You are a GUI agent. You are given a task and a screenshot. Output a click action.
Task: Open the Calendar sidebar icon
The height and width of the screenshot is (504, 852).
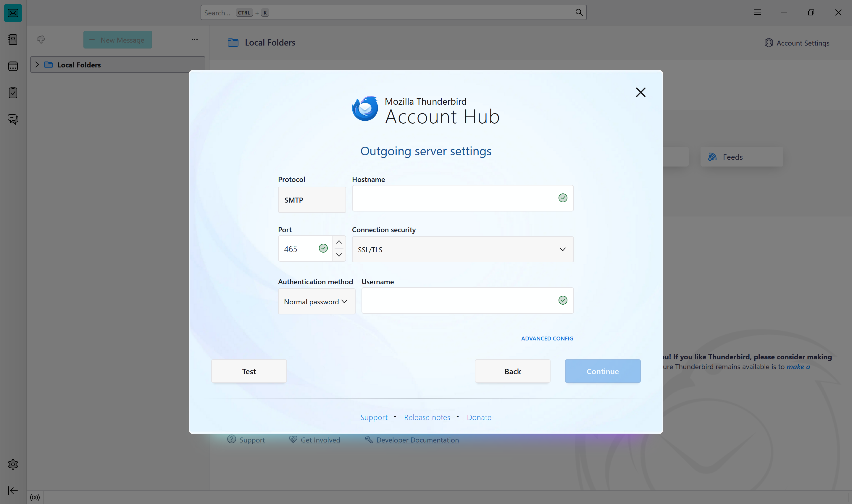coord(13,66)
